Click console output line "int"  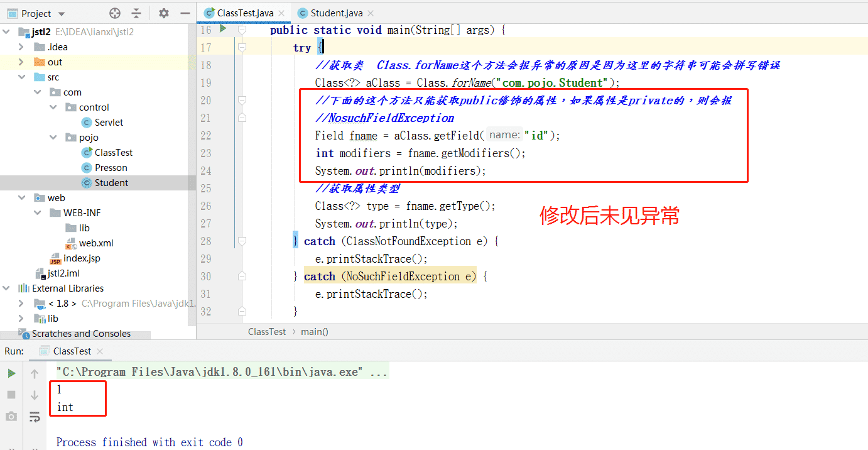pos(65,407)
